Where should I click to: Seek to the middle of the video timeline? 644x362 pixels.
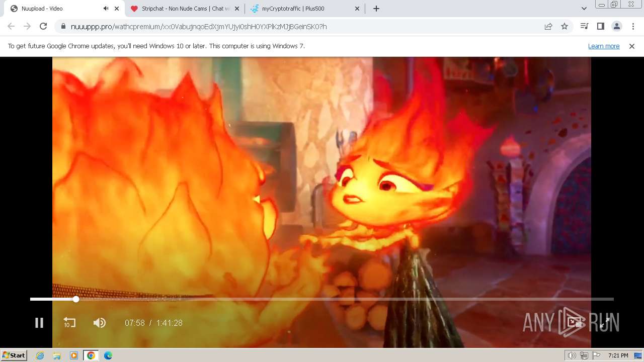click(x=322, y=299)
